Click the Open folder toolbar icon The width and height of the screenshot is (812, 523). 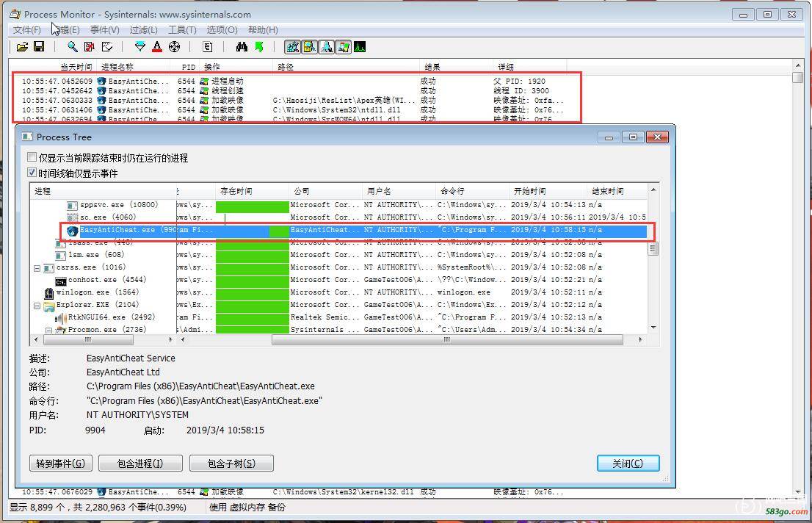click(x=22, y=47)
